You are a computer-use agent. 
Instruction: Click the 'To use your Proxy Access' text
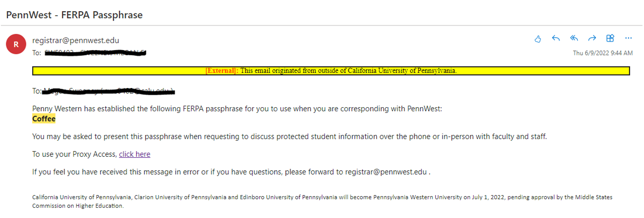[x=74, y=154]
